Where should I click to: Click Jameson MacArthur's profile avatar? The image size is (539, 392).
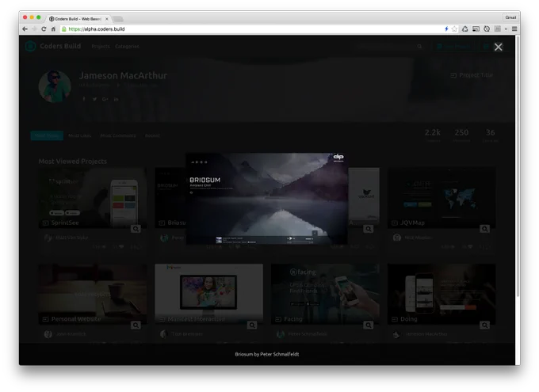55,86
